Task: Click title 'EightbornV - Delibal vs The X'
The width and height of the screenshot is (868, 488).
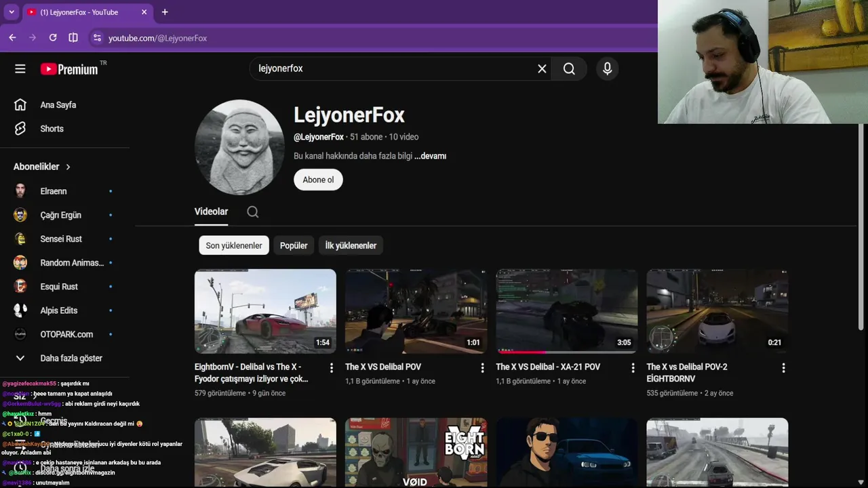Action: click(252, 373)
